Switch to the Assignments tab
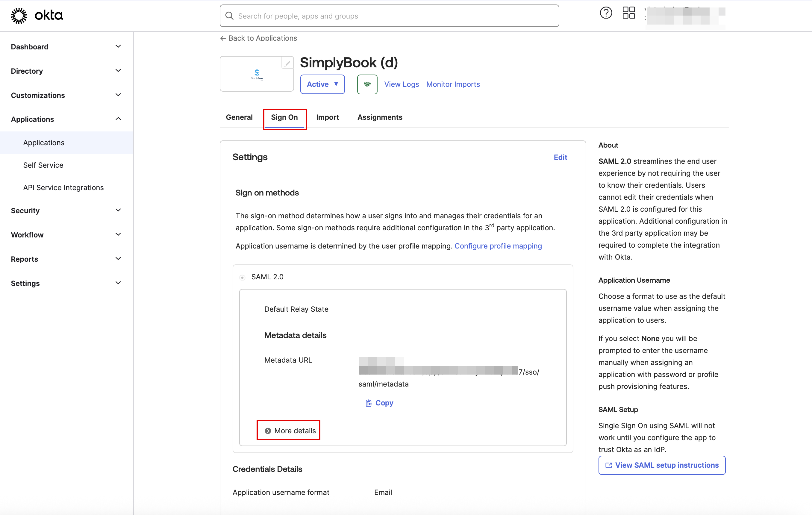Screen dimensions: 812x515 (380, 117)
